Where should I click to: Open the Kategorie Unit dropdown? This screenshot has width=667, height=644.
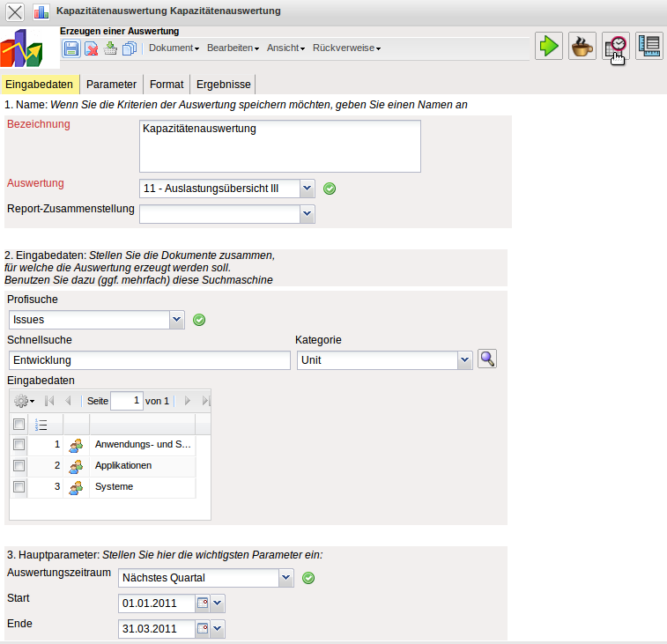click(465, 360)
